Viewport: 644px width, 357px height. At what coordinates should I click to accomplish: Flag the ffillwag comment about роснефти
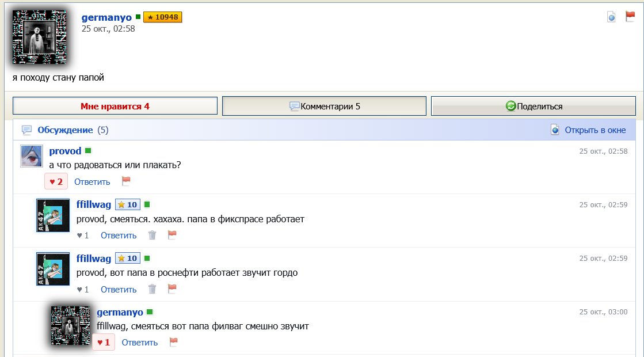[x=172, y=289]
